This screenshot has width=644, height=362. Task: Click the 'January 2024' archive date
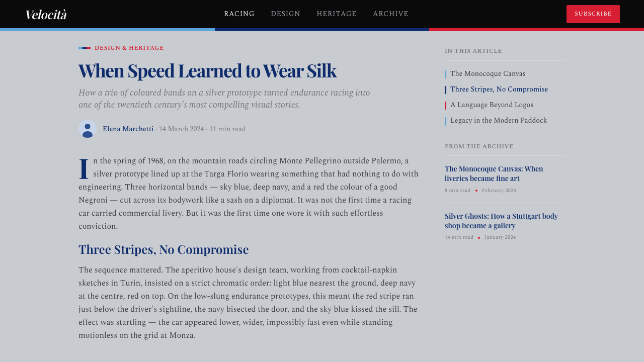[500, 238]
